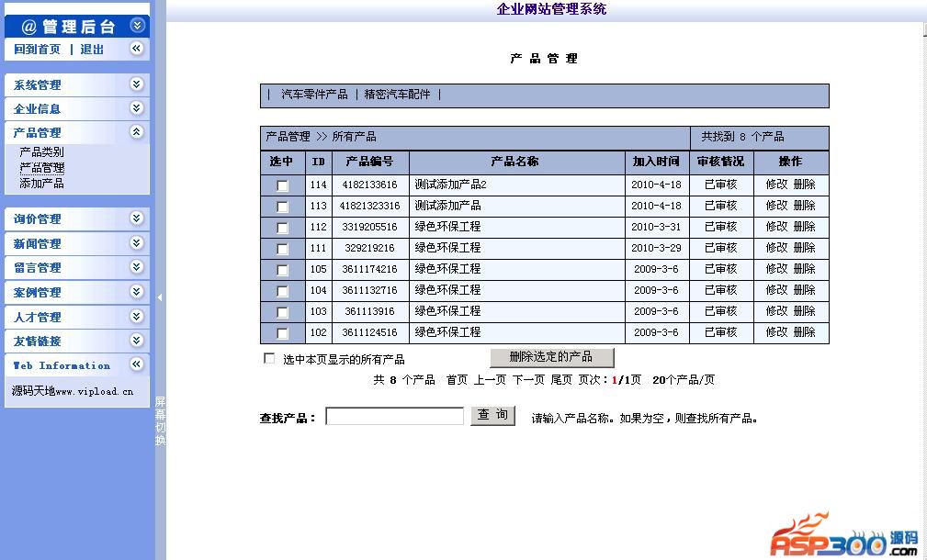Expand the 留言管理 menu section

pyautogui.click(x=137, y=267)
